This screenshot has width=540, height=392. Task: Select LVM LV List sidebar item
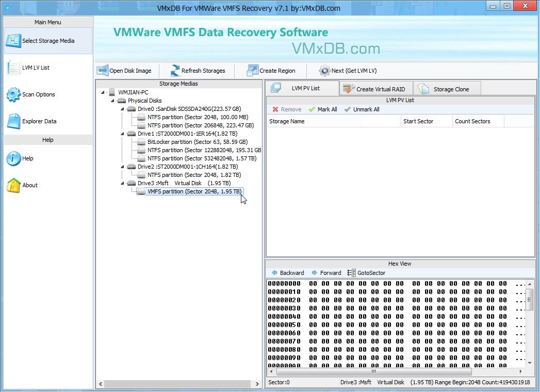click(x=36, y=68)
